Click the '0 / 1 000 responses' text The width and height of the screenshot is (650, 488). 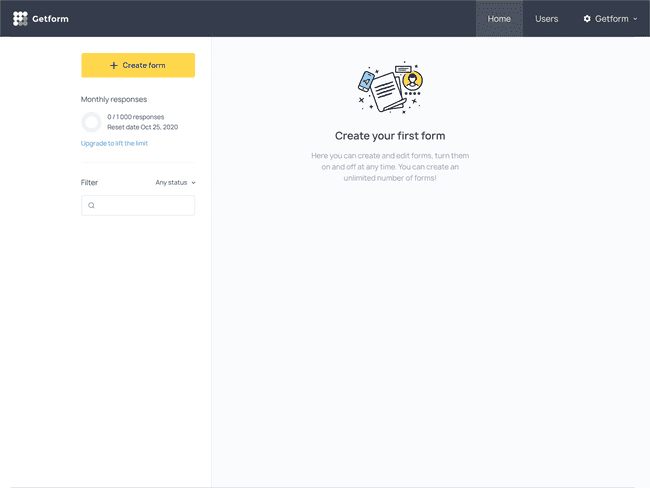(136, 117)
